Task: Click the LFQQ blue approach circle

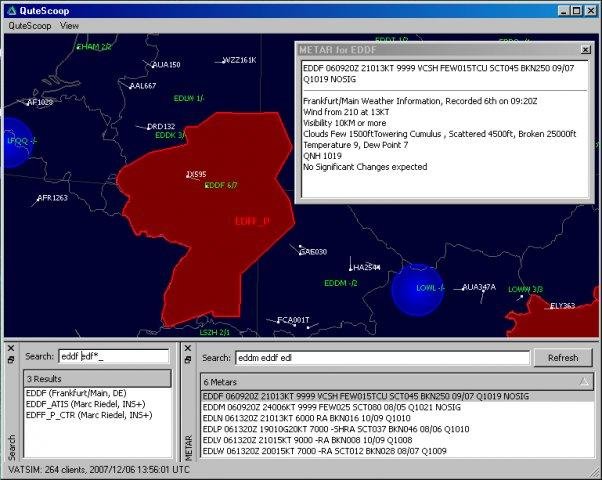Action: [17, 142]
